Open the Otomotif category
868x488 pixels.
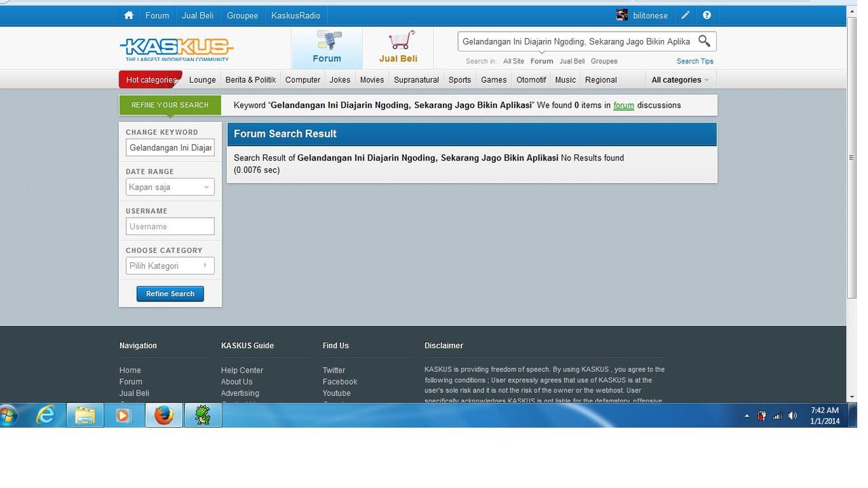(x=531, y=79)
